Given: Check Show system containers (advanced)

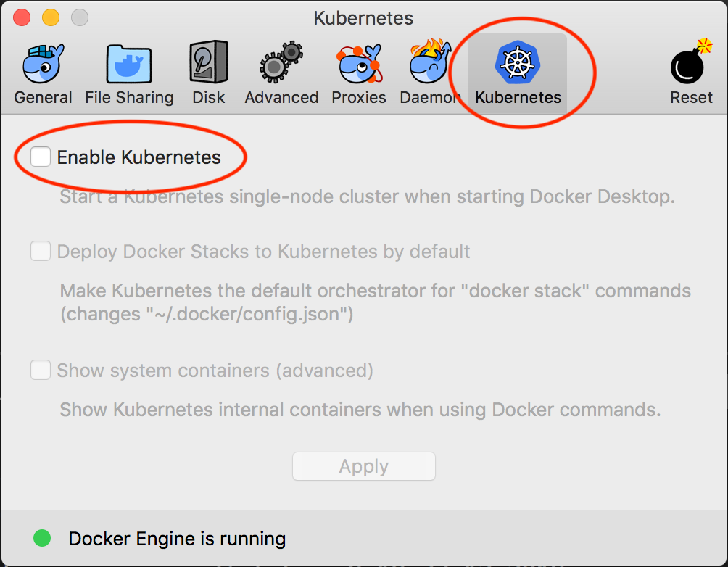Looking at the screenshot, I should pyautogui.click(x=41, y=370).
